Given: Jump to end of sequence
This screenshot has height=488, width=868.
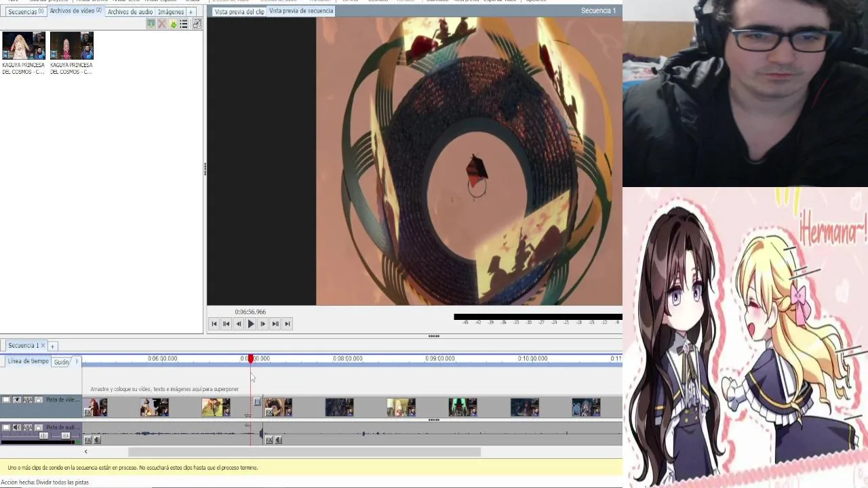Looking at the screenshot, I should pos(288,324).
